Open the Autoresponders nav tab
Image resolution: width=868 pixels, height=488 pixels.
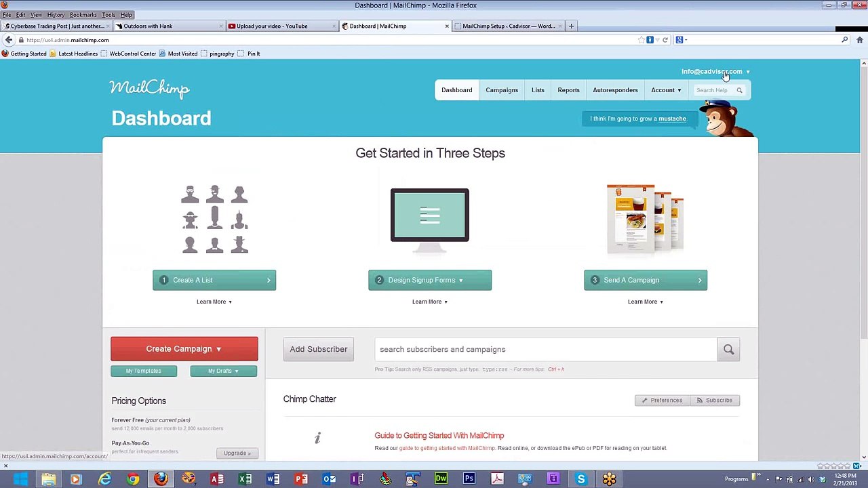coord(615,90)
